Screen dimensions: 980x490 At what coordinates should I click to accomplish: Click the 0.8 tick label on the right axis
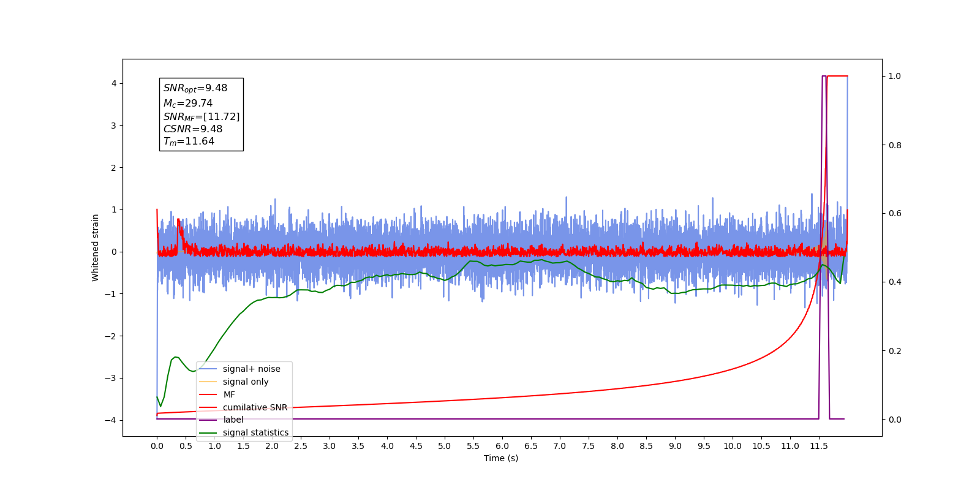click(x=895, y=145)
